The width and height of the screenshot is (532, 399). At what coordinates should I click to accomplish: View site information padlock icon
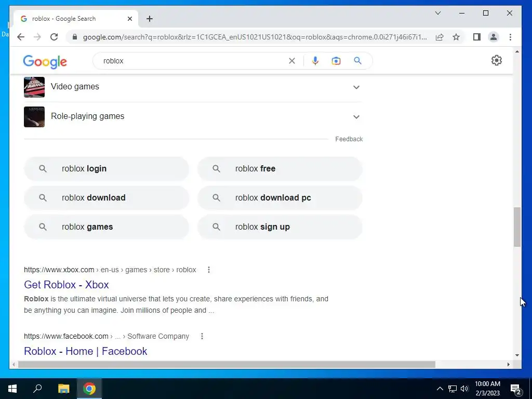(x=75, y=37)
